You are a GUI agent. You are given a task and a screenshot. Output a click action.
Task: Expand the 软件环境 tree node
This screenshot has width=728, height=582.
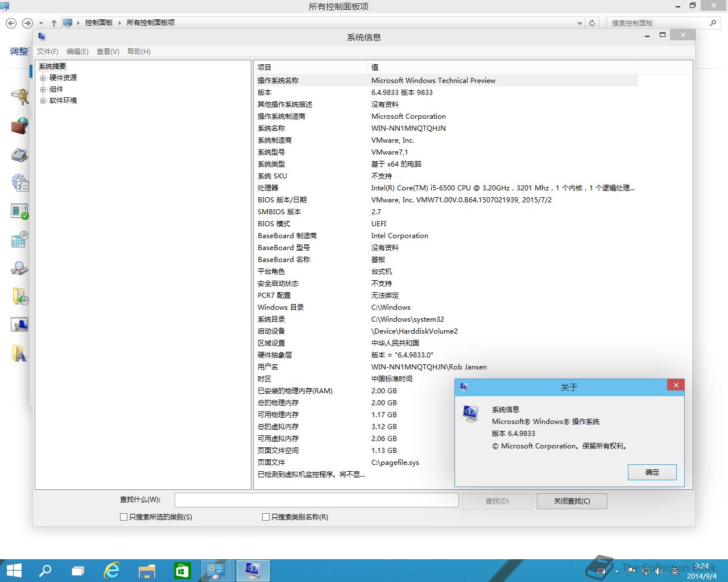point(43,101)
